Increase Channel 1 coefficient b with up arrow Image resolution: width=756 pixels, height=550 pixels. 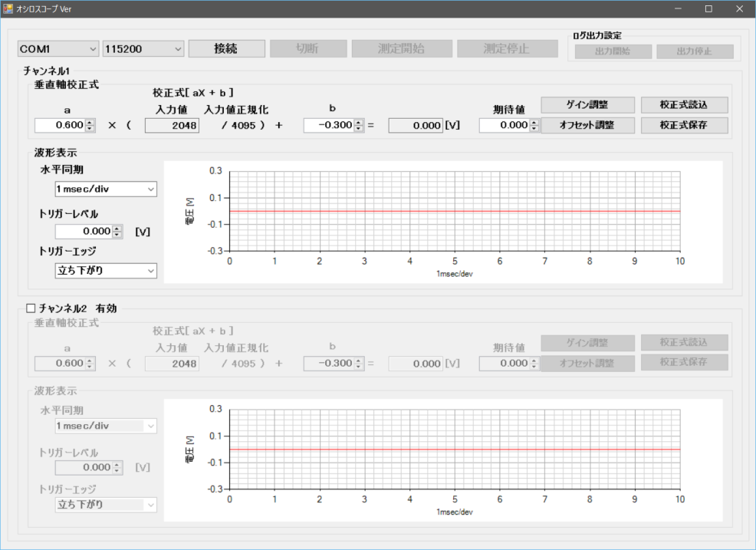[359, 123]
